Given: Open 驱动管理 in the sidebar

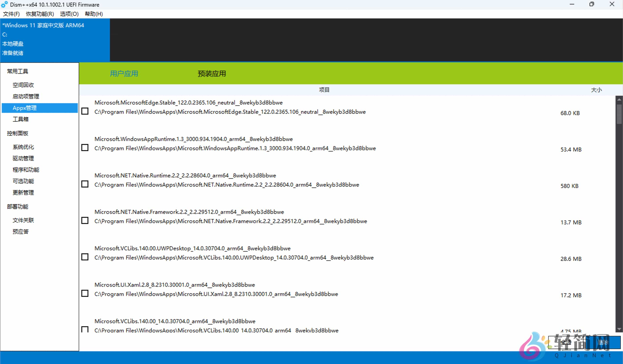Looking at the screenshot, I should point(23,158).
